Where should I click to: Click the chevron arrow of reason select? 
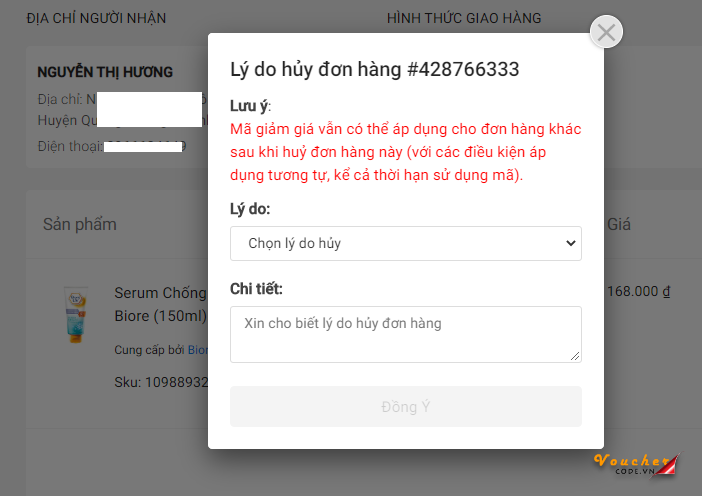[570, 243]
